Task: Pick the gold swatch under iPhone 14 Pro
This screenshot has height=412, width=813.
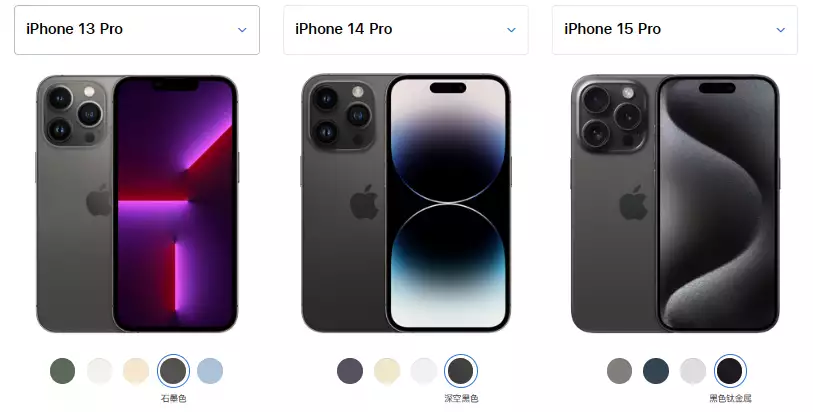Action: [x=387, y=371]
